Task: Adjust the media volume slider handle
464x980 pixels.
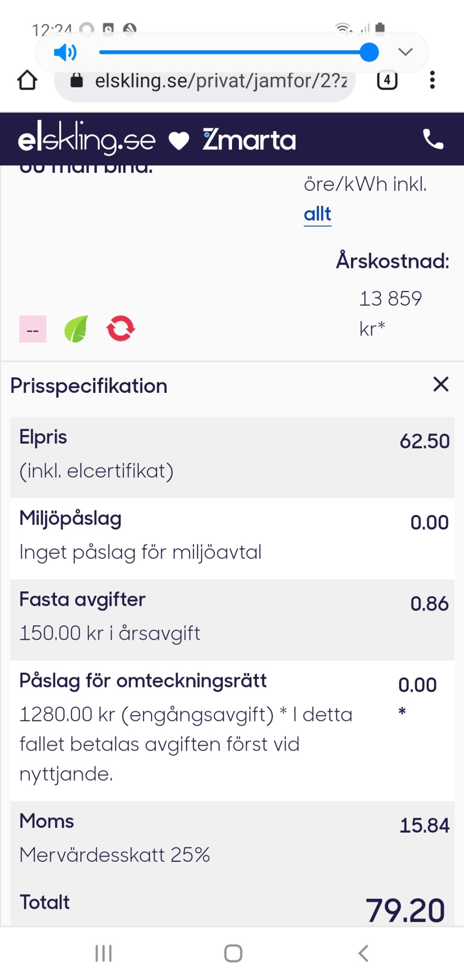Action: (369, 52)
